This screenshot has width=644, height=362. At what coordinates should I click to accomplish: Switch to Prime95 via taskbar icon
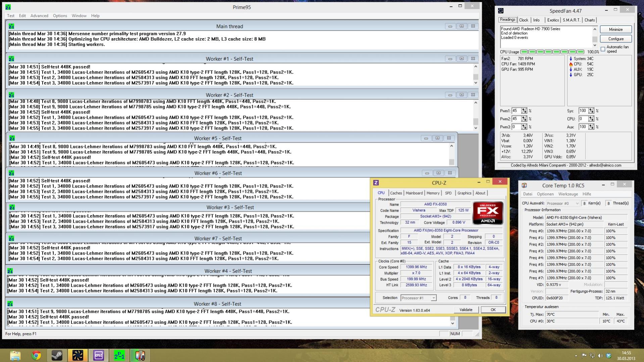pos(119,355)
